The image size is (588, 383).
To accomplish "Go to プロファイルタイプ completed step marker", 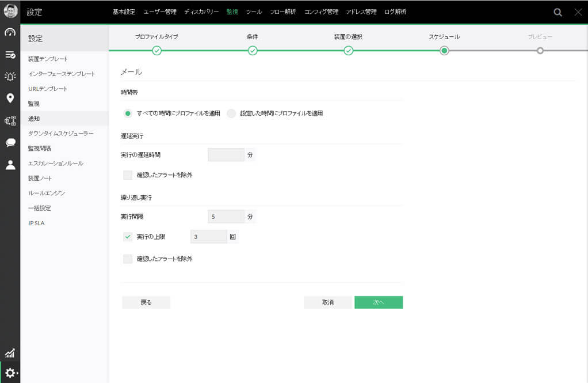I will click(156, 51).
